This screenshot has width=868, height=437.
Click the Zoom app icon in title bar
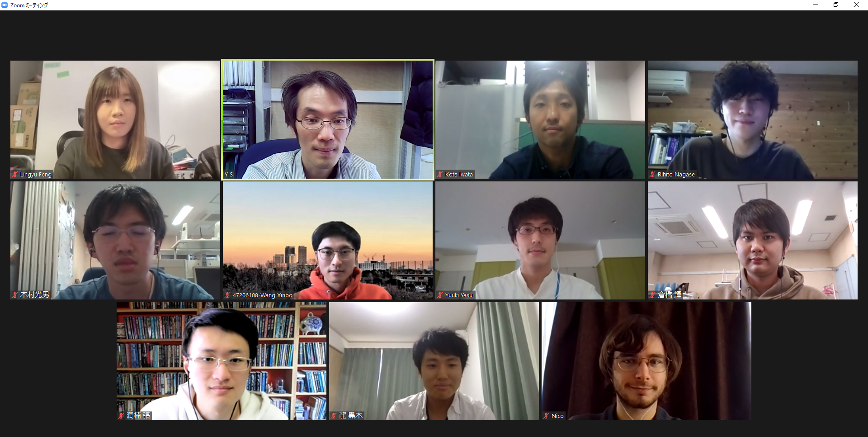[x=5, y=5]
